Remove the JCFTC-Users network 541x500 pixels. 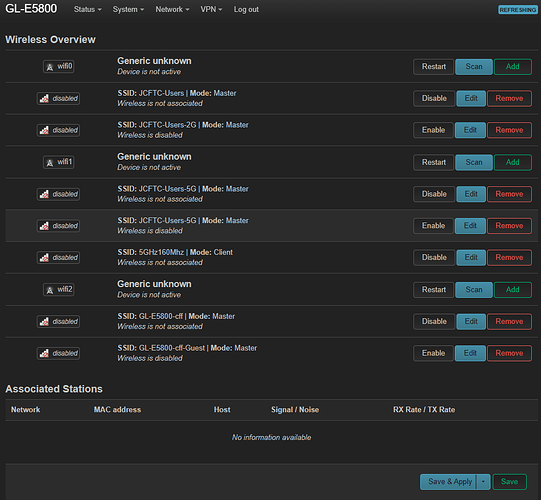(509, 98)
